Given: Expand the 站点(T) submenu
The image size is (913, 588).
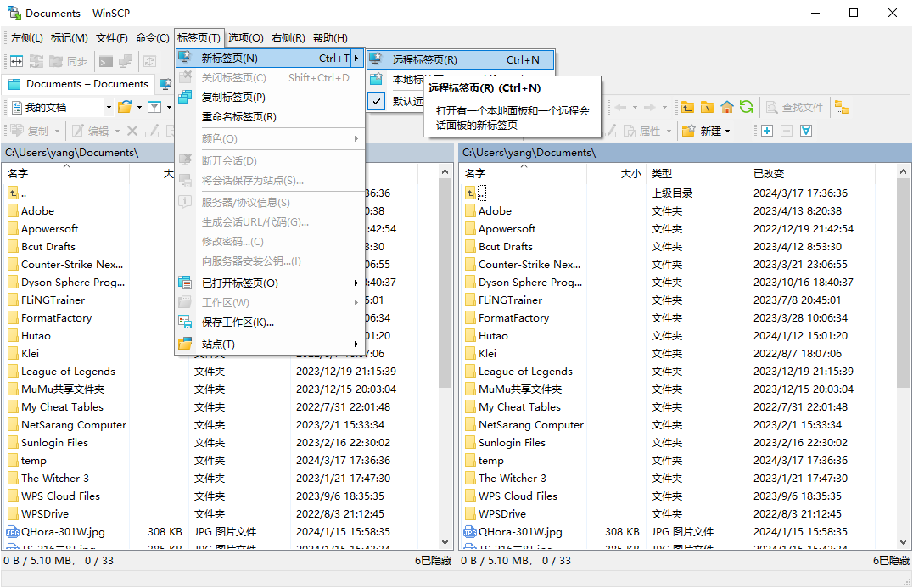Looking at the screenshot, I should coord(356,344).
